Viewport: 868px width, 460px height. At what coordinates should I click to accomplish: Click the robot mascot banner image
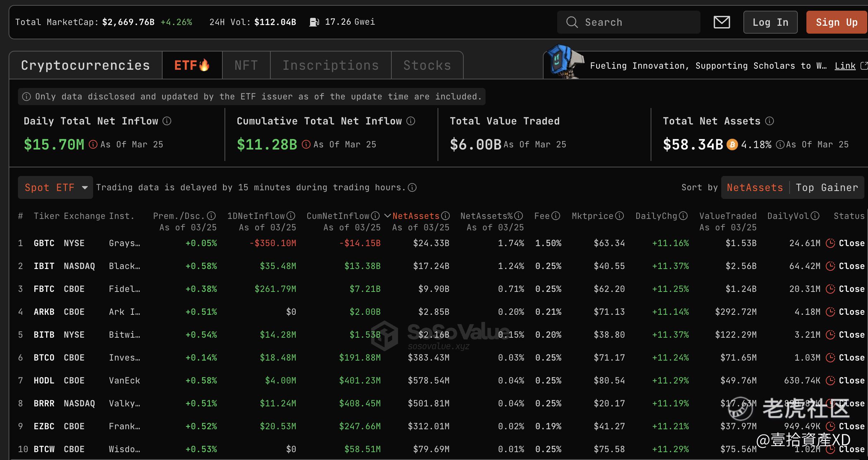coord(565,62)
